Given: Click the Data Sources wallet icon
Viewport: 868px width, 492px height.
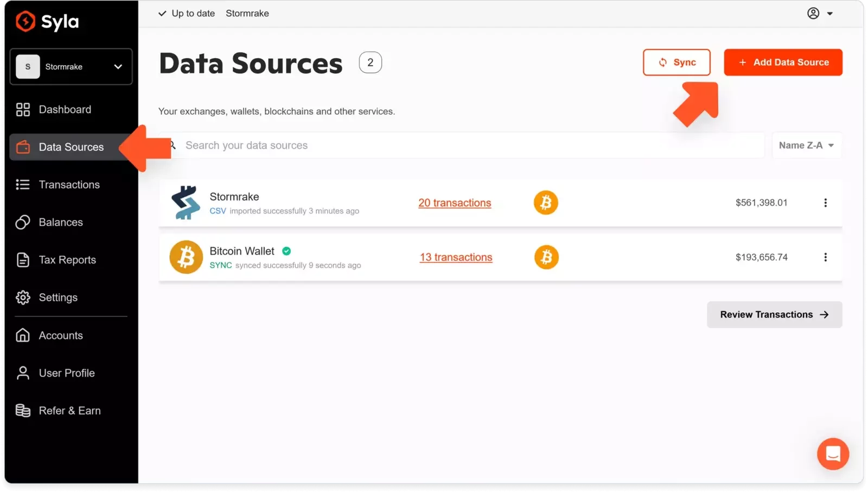Looking at the screenshot, I should [x=23, y=147].
